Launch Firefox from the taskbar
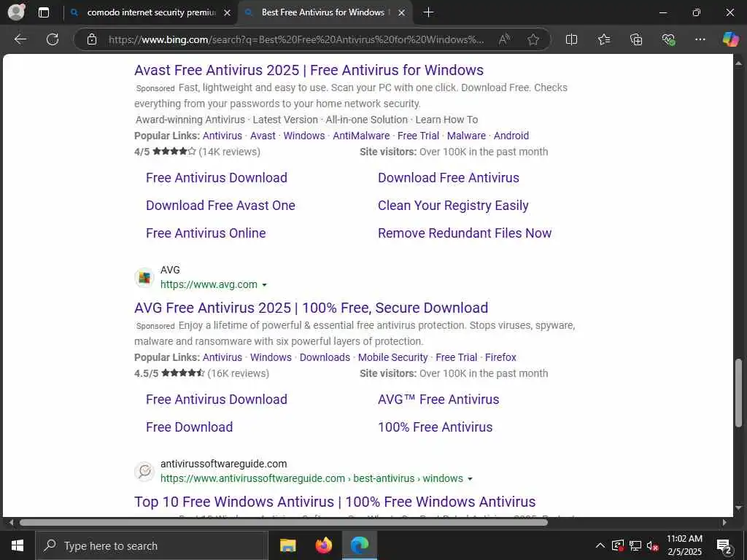The width and height of the screenshot is (747, 560). click(323, 545)
